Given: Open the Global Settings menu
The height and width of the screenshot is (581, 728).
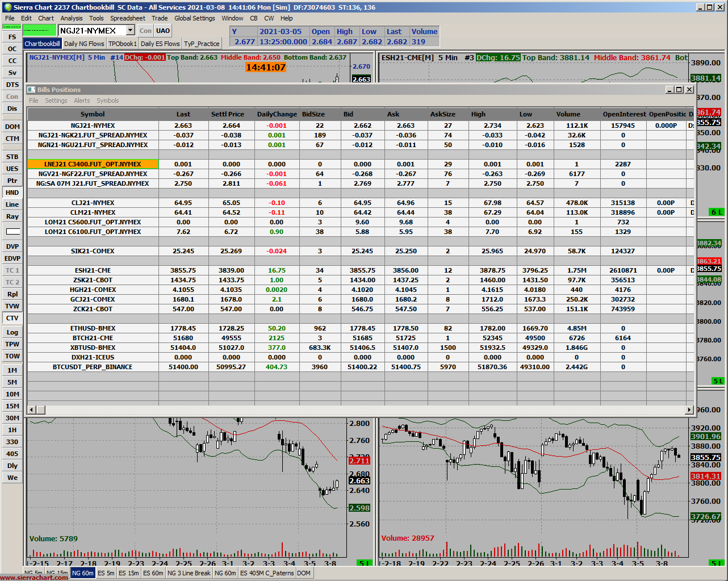Looking at the screenshot, I should tap(195, 18).
